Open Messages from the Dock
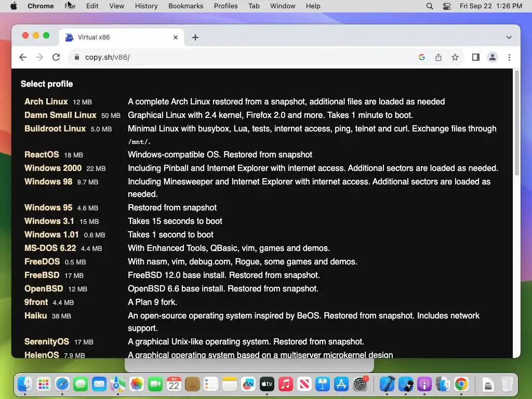The height and width of the screenshot is (399, 532). click(x=81, y=384)
